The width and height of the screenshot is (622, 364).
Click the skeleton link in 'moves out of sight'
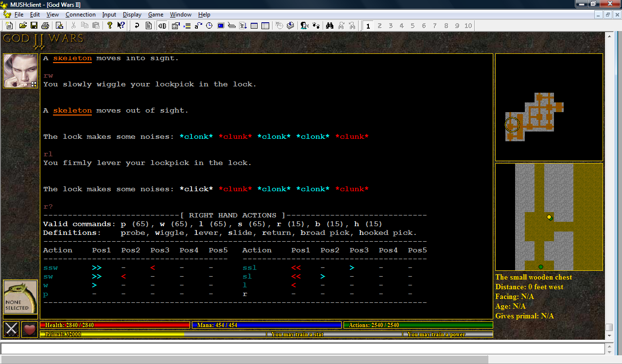click(72, 111)
